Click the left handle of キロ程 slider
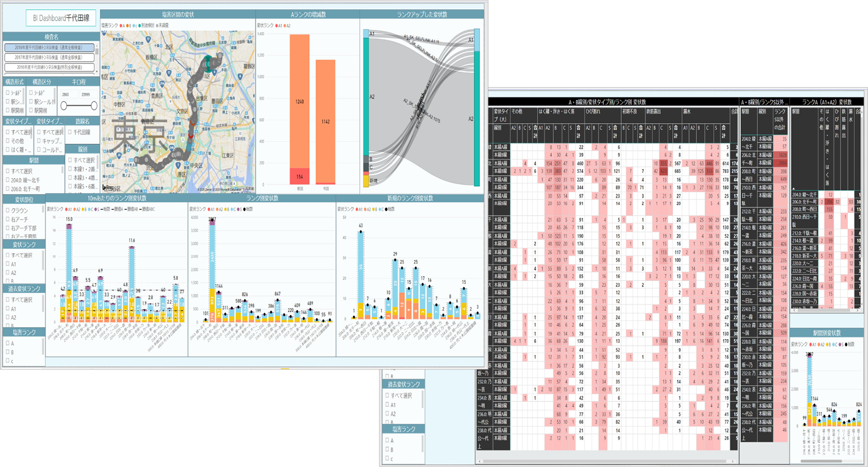The height and width of the screenshot is (467, 868). pos(65,106)
